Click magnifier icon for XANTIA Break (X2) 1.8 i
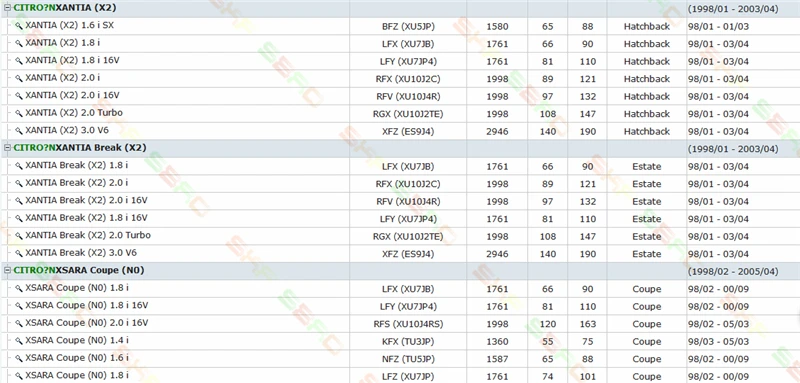800x383 pixels. click(19, 166)
